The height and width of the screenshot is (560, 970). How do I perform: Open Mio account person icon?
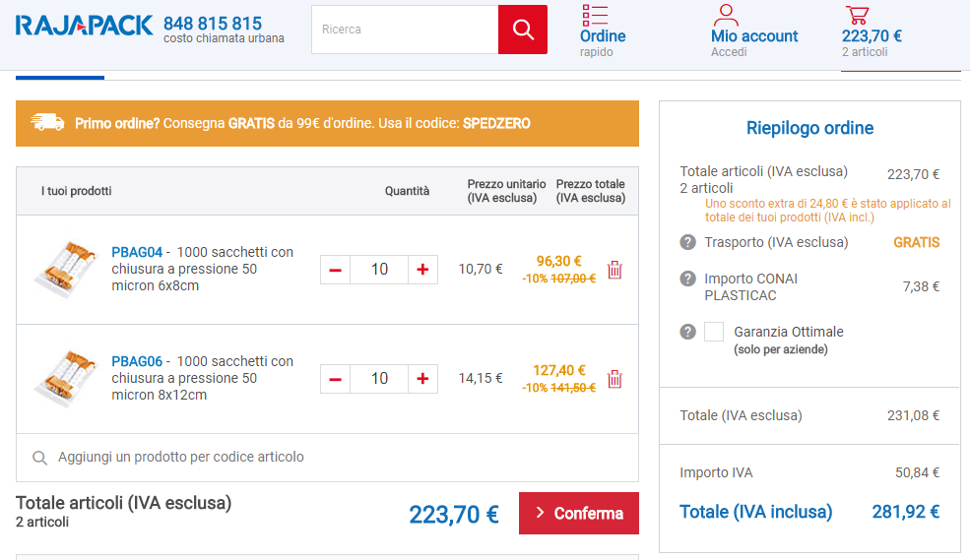[x=726, y=15]
